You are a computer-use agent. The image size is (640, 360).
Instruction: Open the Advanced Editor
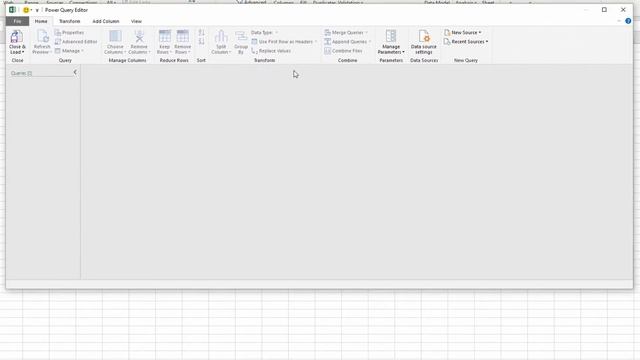76,42
